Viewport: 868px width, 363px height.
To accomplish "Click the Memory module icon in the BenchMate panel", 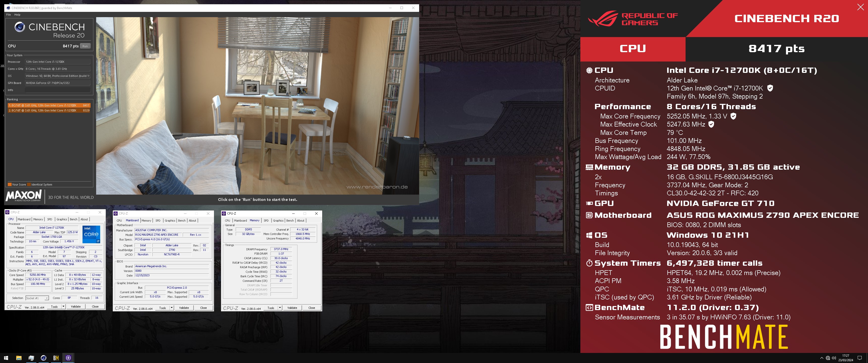I will click(589, 167).
